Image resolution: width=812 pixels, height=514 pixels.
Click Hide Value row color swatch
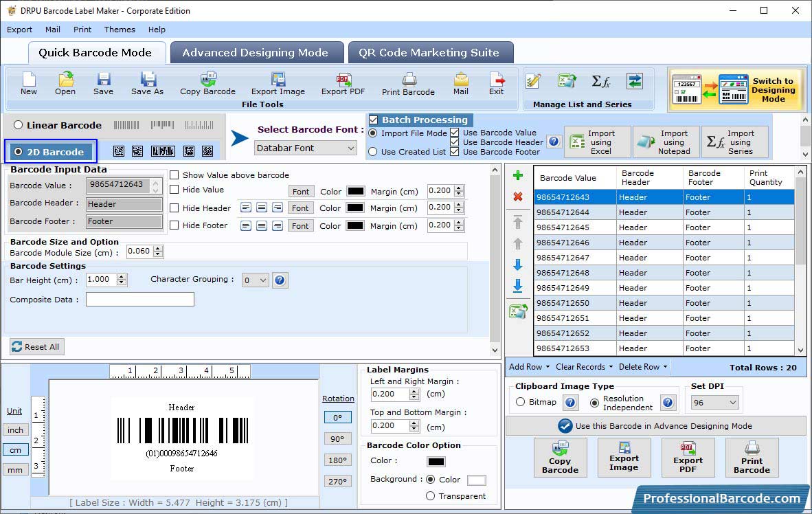356,191
